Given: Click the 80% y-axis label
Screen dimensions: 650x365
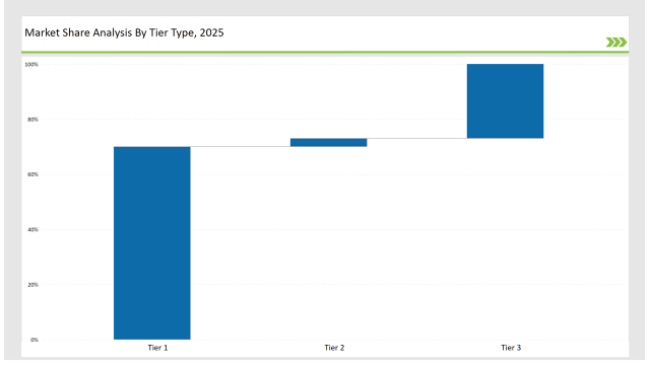Looking at the screenshot, I should [33, 119].
